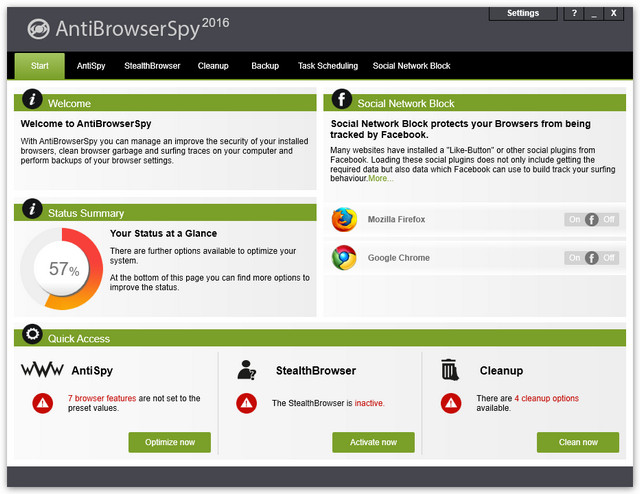Switch to Social Network Block tab
Image resolution: width=640 pixels, height=494 pixels.
click(411, 66)
